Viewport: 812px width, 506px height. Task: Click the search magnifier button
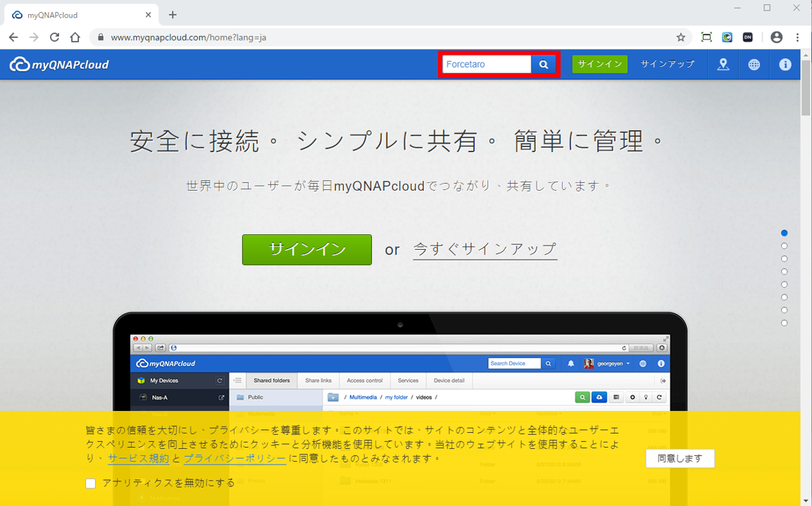click(x=543, y=64)
